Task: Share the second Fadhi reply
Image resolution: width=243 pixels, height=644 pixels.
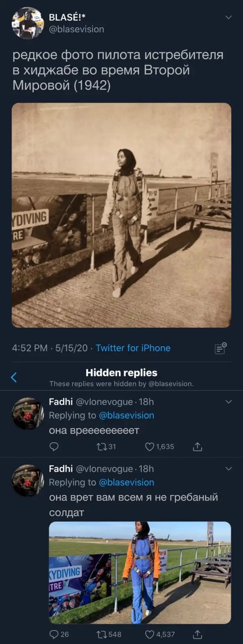Action: (x=197, y=634)
